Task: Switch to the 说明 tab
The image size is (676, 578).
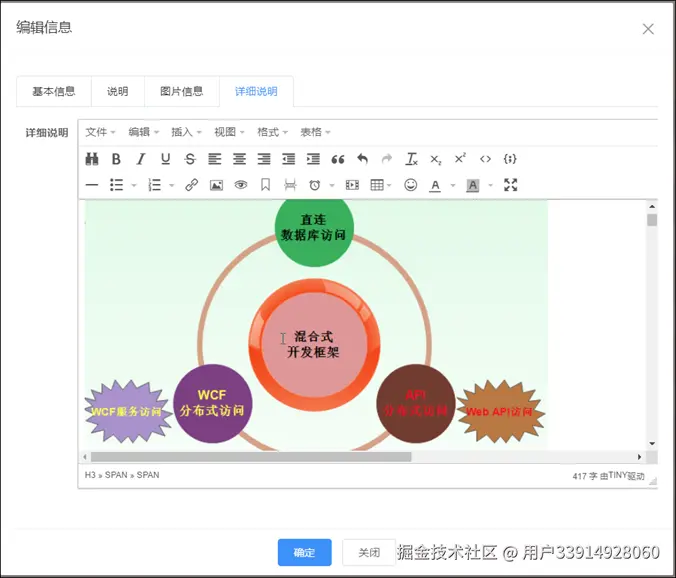Action: 118,91
